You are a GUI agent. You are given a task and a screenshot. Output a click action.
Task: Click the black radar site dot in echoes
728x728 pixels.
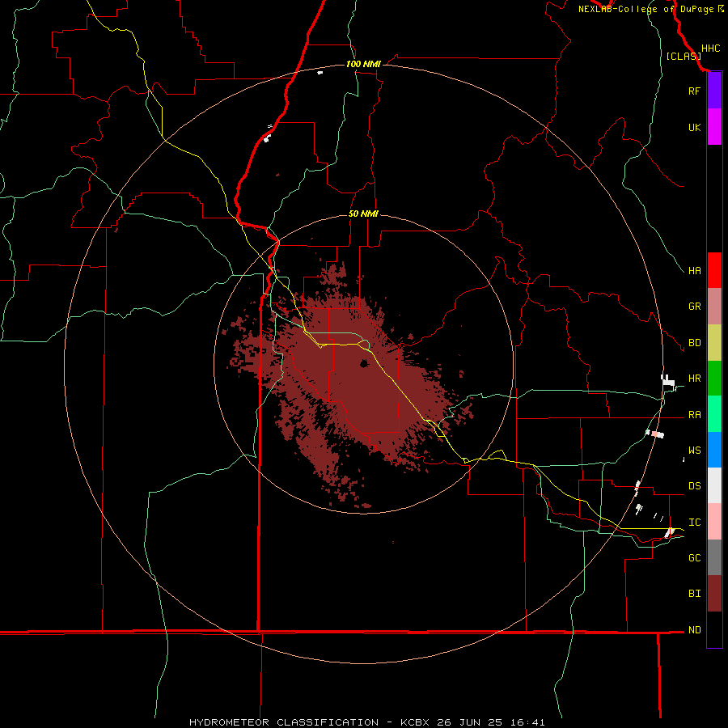pyautogui.click(x=364, y=363)
